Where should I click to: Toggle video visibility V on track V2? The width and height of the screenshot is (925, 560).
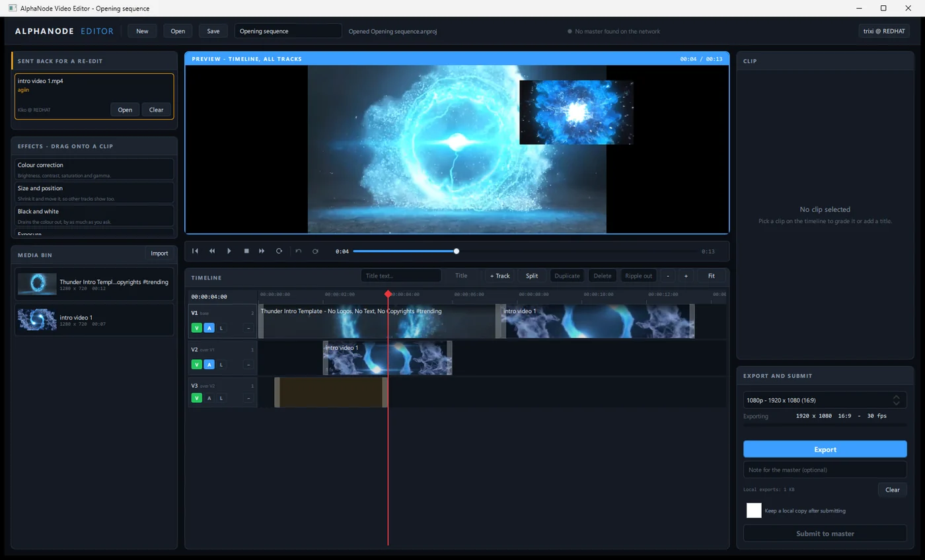coord(197,365)
